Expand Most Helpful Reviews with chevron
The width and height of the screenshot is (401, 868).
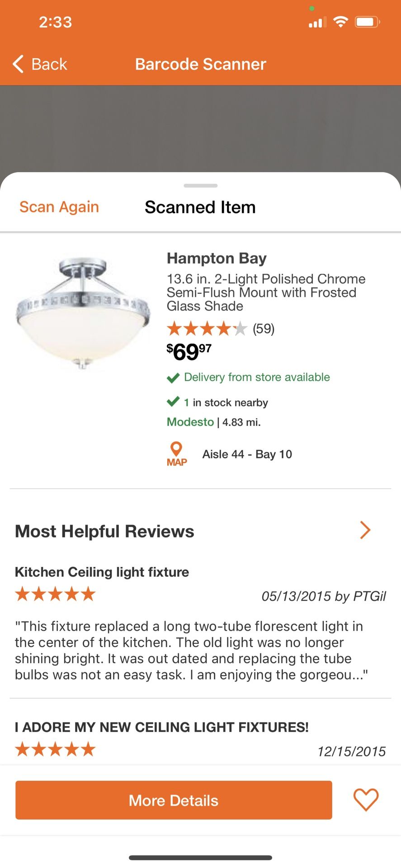365,530
